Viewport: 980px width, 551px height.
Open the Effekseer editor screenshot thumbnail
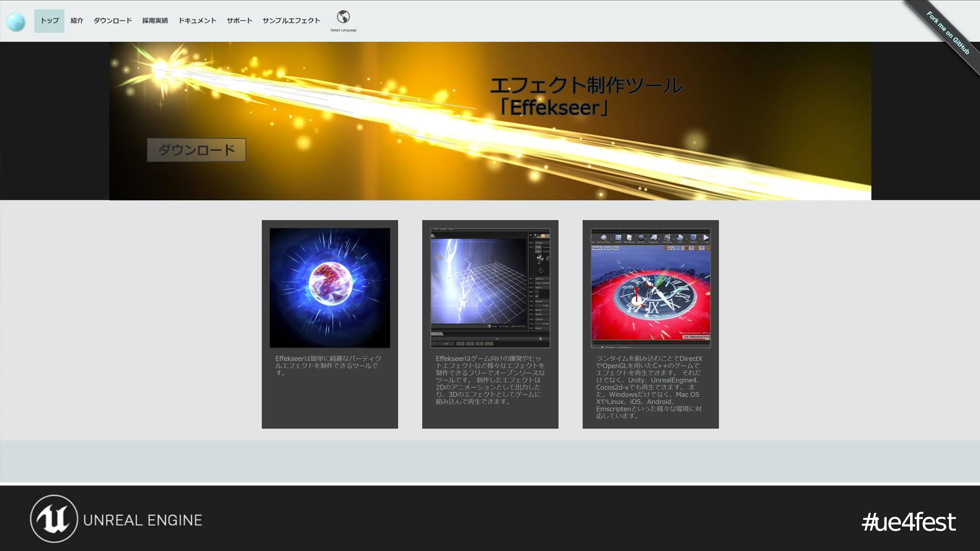point(490,288)
